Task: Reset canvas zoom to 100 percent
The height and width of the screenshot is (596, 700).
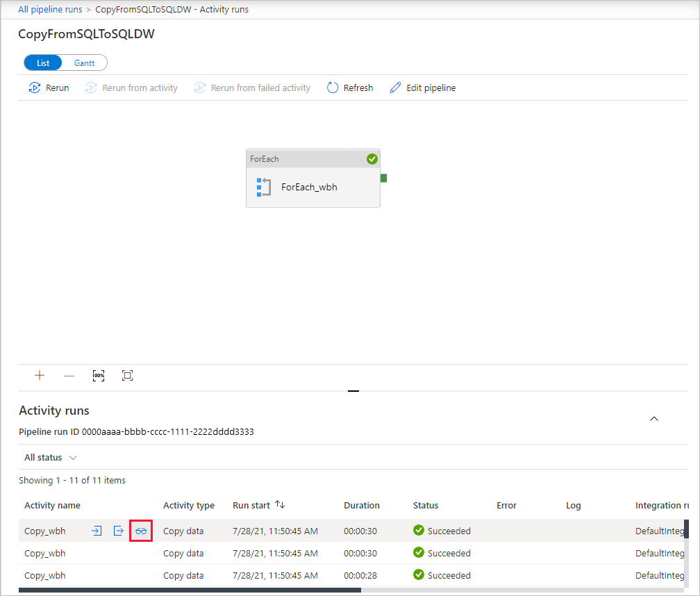Action: (x=98, y=375)
